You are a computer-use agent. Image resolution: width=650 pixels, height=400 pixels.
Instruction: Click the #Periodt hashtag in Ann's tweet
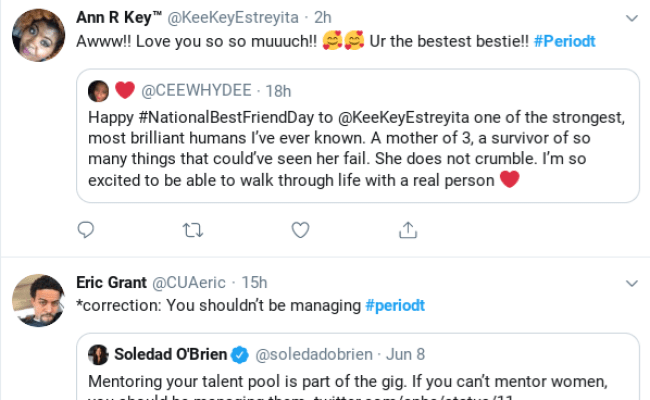click(x=568, y=43)
